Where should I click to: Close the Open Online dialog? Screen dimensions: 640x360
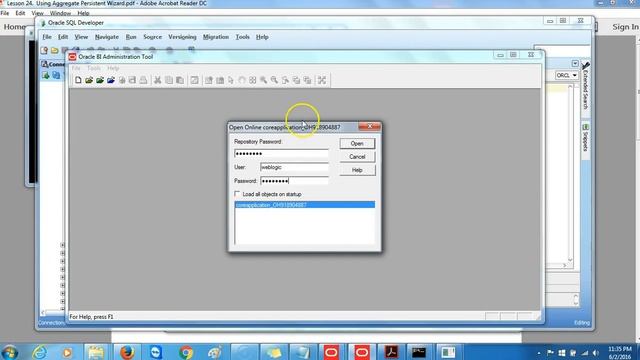(369, 127)
